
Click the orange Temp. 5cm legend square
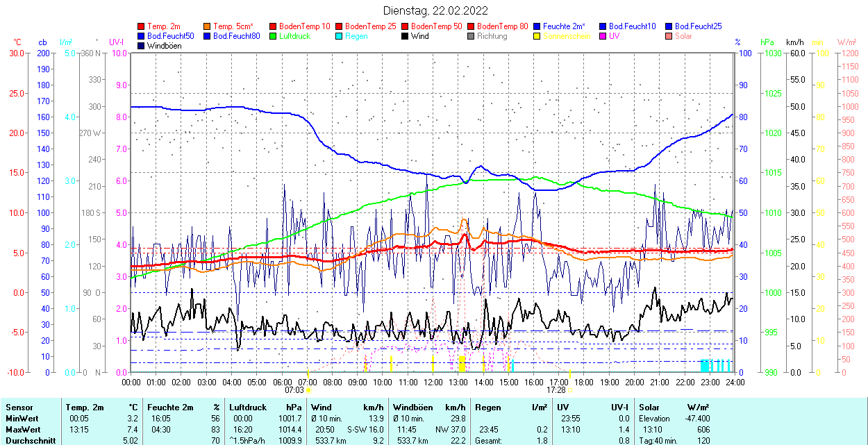tap(207, 26)
